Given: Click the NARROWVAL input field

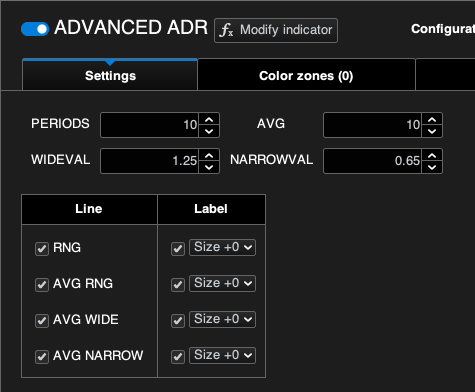Looking at the screenshot, I should coord(372,161).
